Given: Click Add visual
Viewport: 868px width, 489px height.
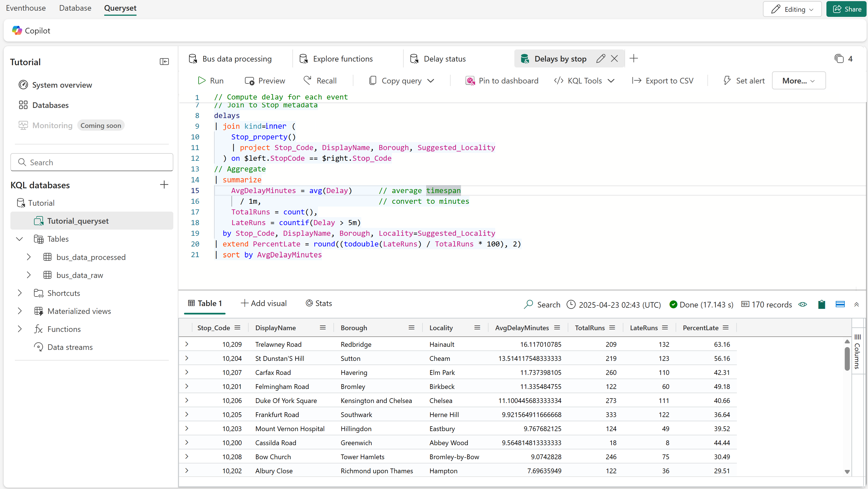Looking at the screenshot, I should 264,303.
